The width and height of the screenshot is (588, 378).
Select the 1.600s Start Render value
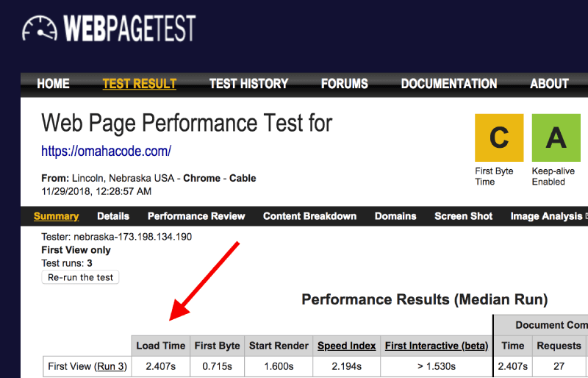[x=279, y=366]
